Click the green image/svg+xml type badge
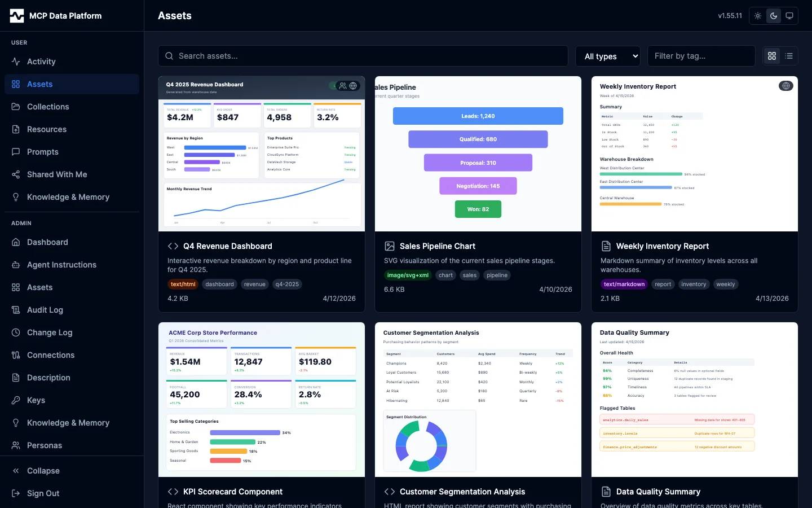 click(x=408, y=275)
